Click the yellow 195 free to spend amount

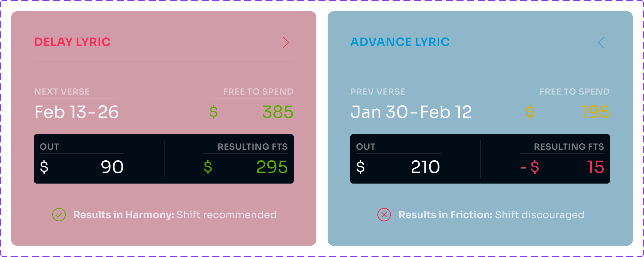(595, 112)
